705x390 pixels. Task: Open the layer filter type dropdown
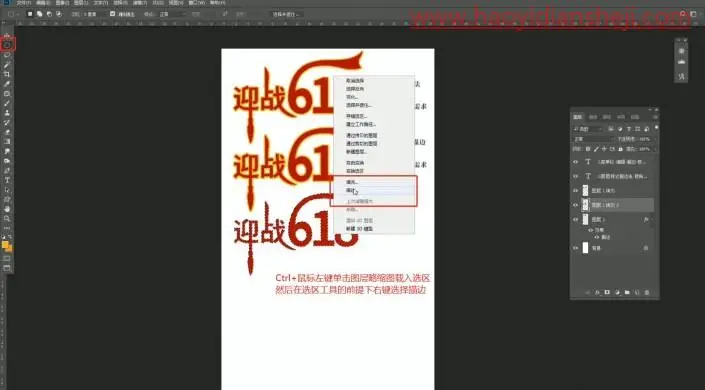(x=588, y=129)
